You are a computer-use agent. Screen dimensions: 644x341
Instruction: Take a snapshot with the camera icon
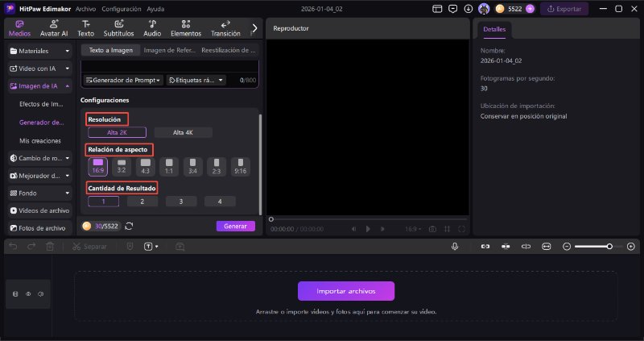point(432,229)
